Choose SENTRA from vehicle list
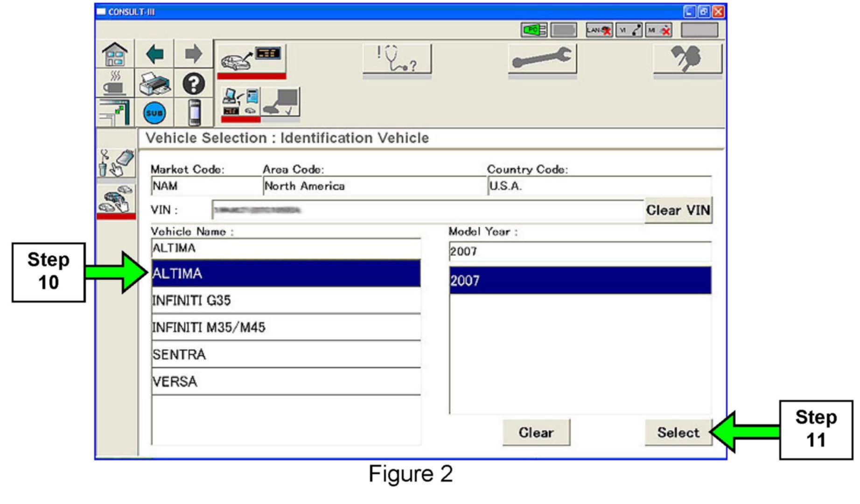The image size is (860, 504). 286,354
